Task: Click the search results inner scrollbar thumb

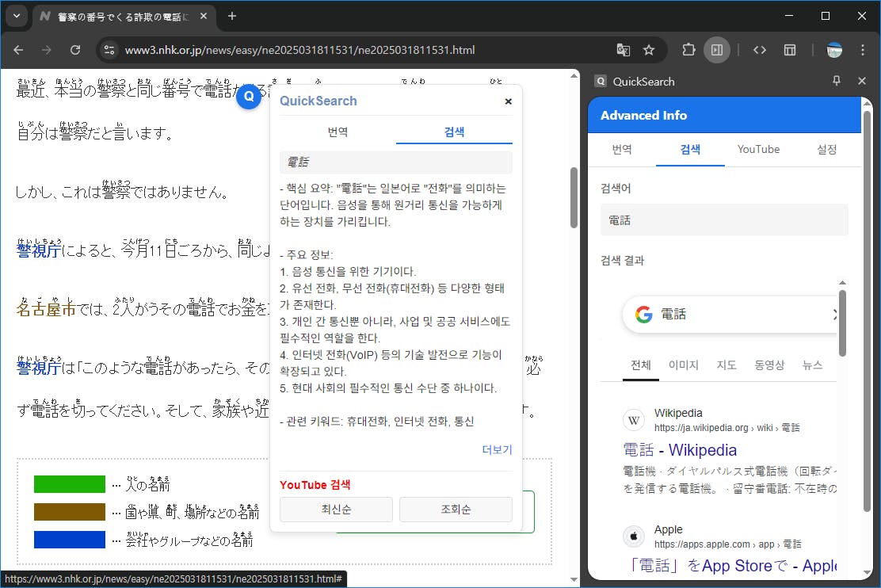Action: tap(842, 323)
